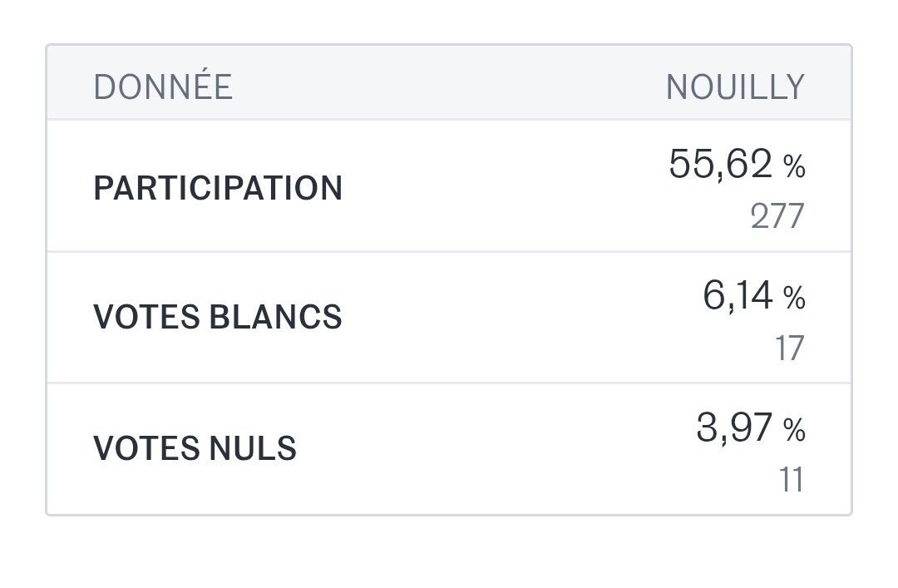Click blank middle of the PARTICIPATION row
This screenshot has height=588, width=898.
[499, 188]
